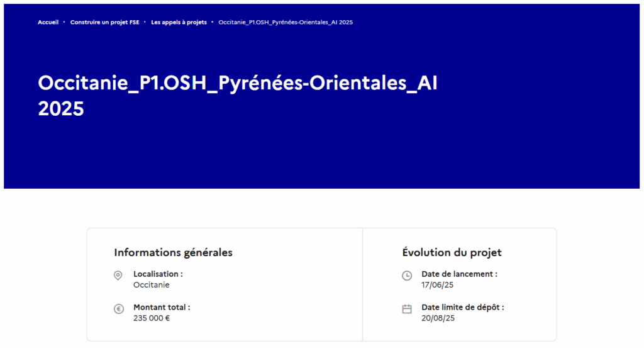644x348 pixels.
Task: Click the Localisation label
Action: coord(158,274)
